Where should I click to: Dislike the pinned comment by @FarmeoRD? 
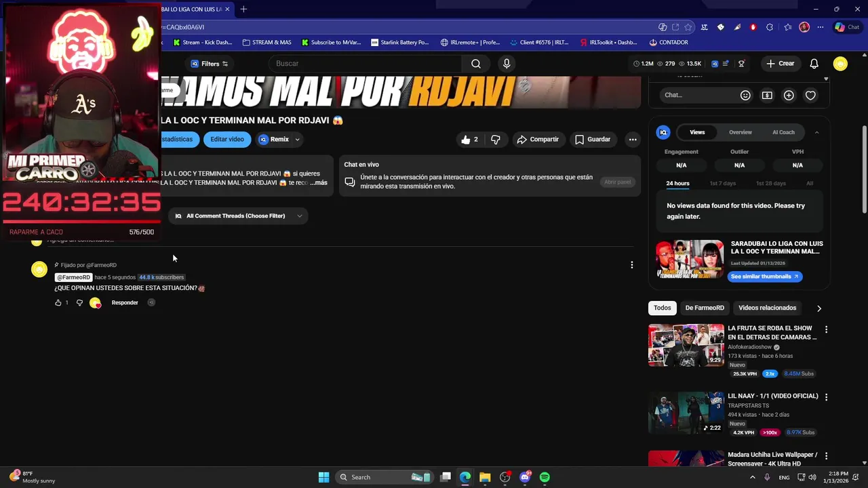[79, 303]
